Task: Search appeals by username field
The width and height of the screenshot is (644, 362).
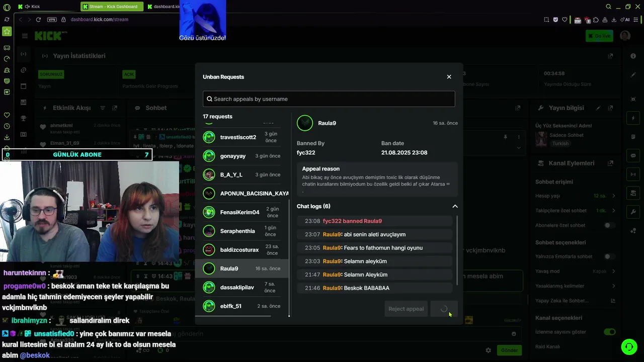Action: click(329, 99)
